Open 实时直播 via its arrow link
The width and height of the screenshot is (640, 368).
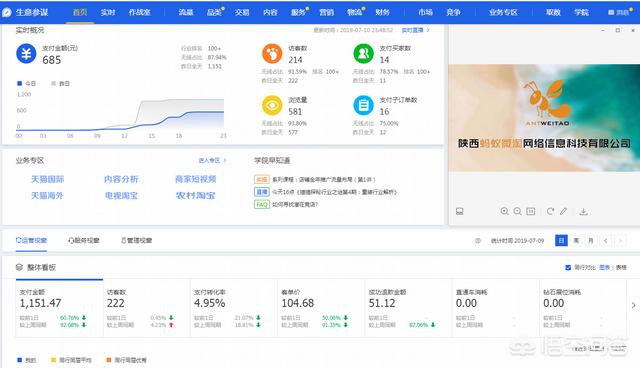(x=416, y=30)
